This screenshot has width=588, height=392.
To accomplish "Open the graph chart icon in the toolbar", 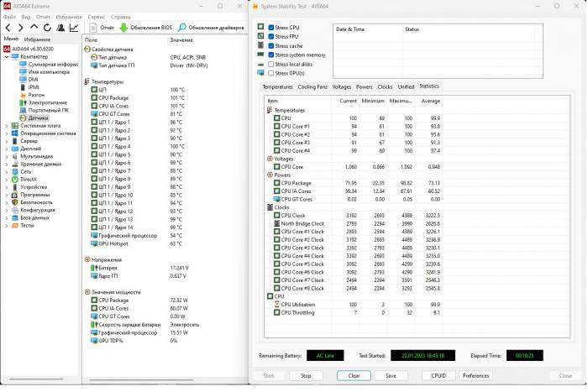I will click(74, 28).
